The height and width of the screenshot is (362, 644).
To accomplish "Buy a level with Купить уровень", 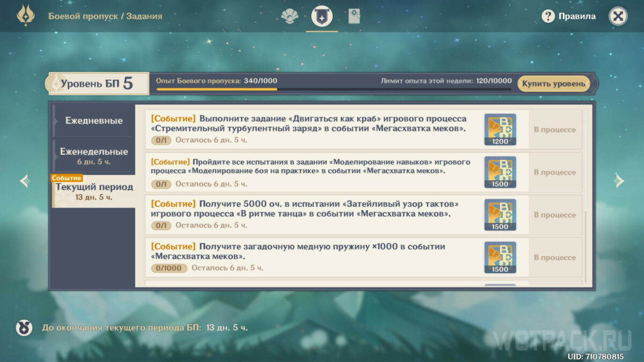I will [554, 84].
